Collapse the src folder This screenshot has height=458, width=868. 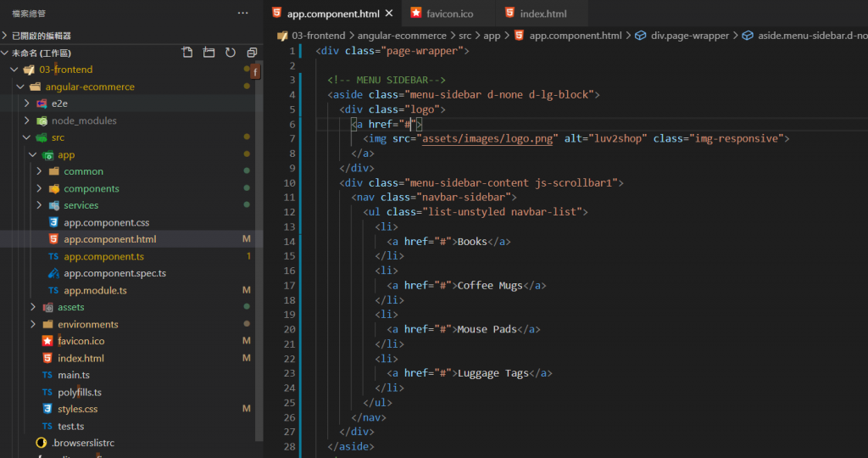coord(26,137)
